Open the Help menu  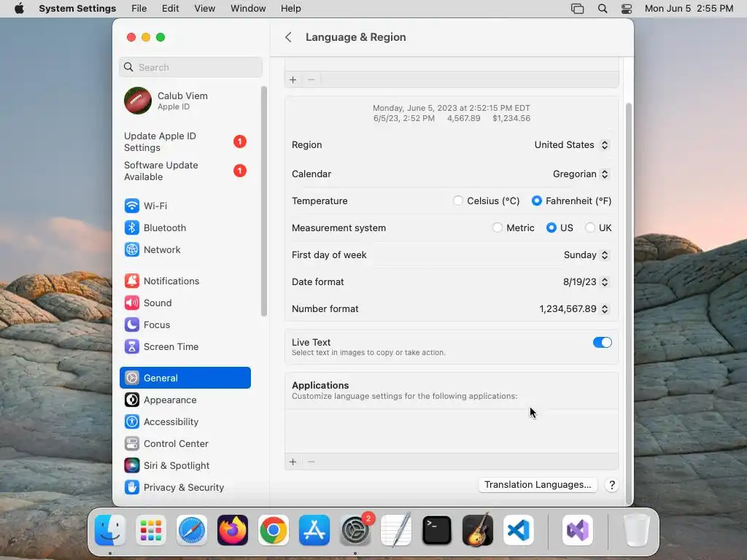pyautogui.click(x=290, y=9)
